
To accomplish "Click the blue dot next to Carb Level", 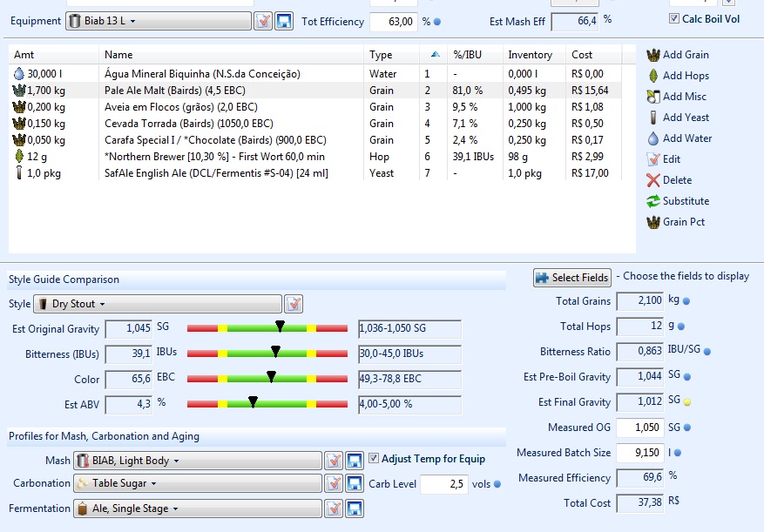I will point(497,484).
